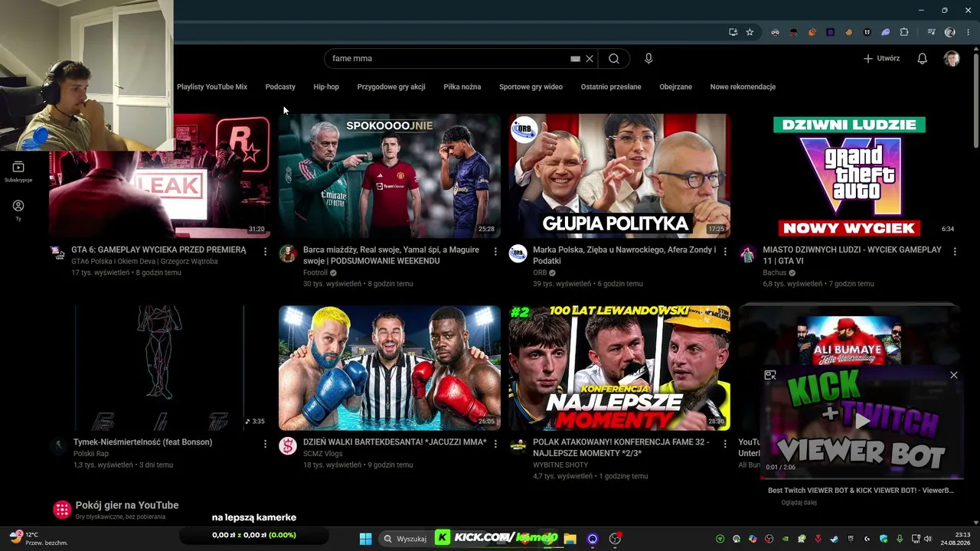Open options for Miasto Dziwnych Ludzi video

click(x=955, y=251)
